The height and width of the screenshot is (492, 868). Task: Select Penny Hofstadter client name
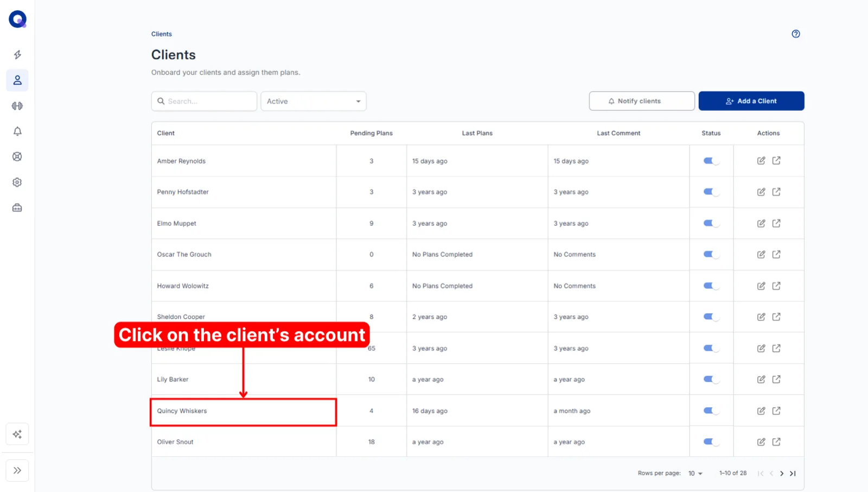(x=183, y=192)
